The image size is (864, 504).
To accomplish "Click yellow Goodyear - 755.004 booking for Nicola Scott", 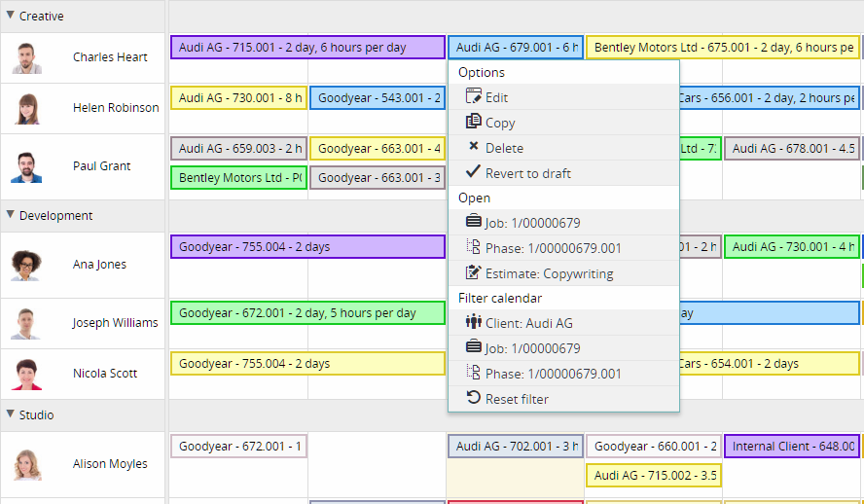I will (307, 364).
